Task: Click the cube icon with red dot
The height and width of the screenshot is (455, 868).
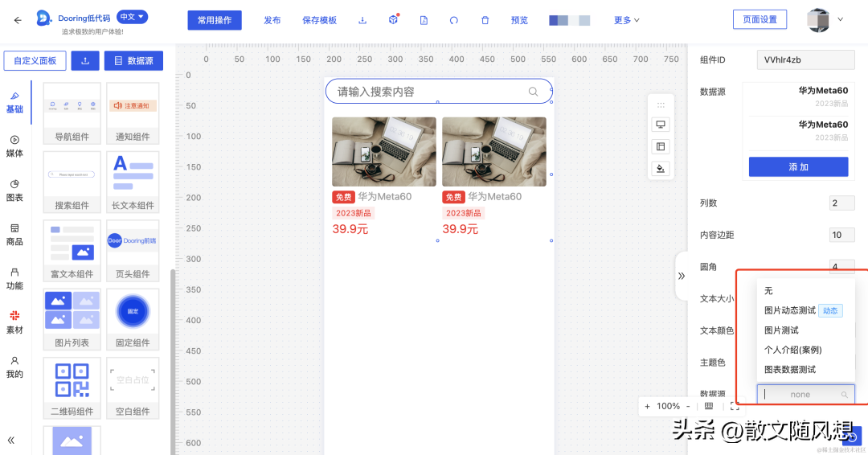Action: (x=393, y=20)
